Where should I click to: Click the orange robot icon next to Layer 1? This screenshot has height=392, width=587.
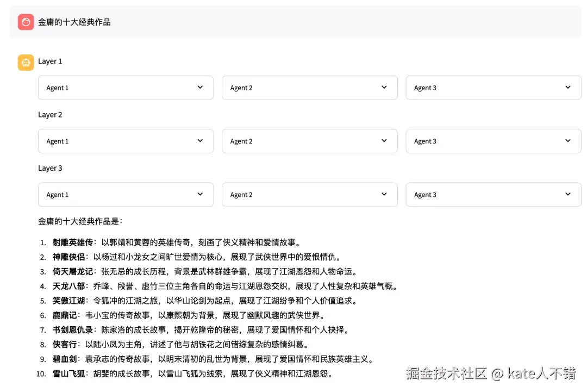(25, 62)
